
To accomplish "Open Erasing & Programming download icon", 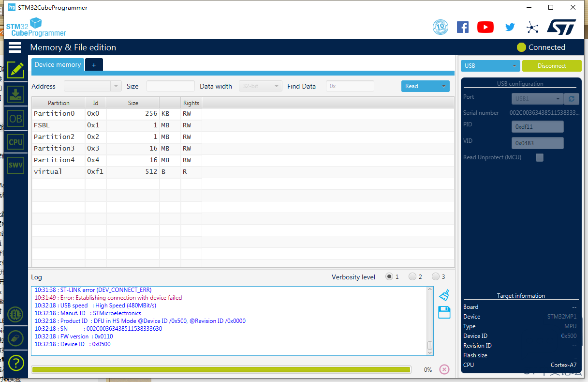I will 15,94.
